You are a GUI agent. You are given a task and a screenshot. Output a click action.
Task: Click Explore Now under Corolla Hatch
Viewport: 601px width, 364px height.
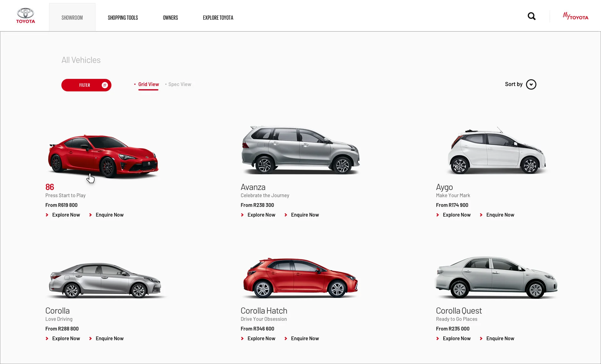click(x=261, y=339)
